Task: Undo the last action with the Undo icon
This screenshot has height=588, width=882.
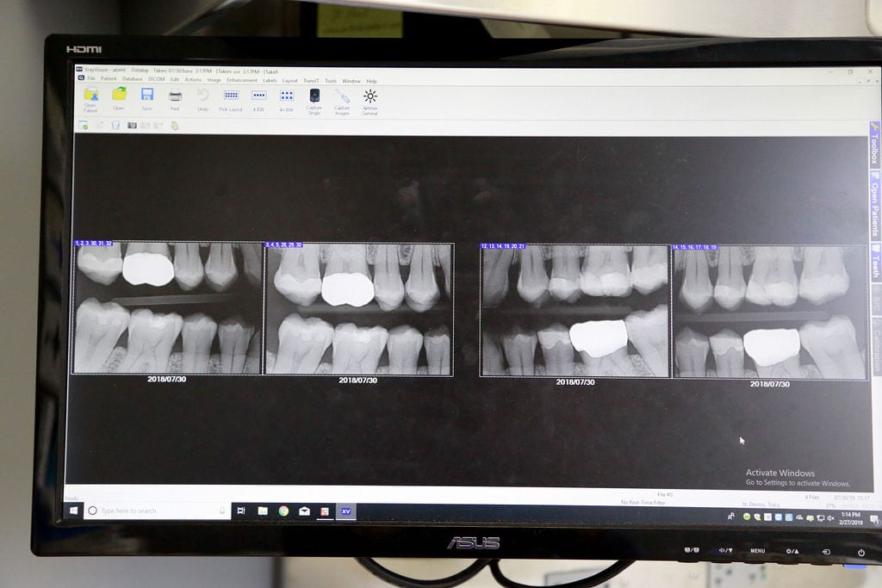Action: coord(203,100)
